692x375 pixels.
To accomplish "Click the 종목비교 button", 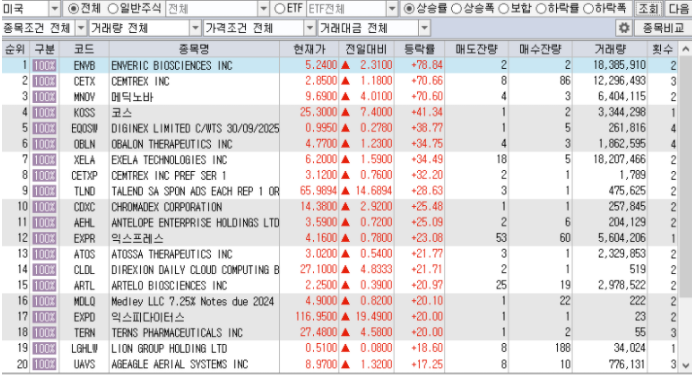I will 662,28.
